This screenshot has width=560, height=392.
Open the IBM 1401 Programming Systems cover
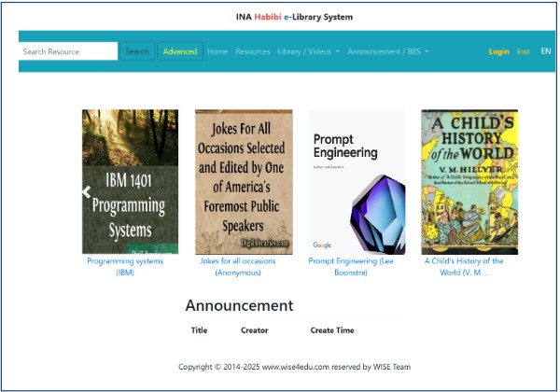click(x=130, y=182)
